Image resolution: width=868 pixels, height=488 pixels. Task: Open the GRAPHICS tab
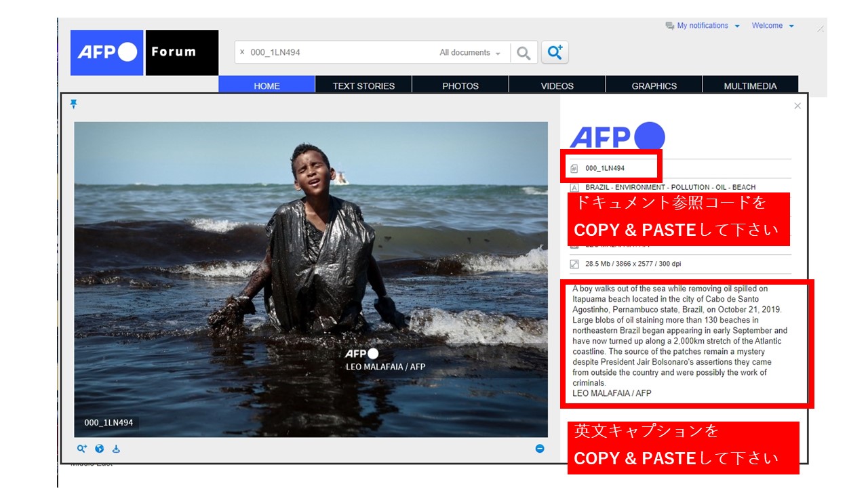(x=654, y=86)
